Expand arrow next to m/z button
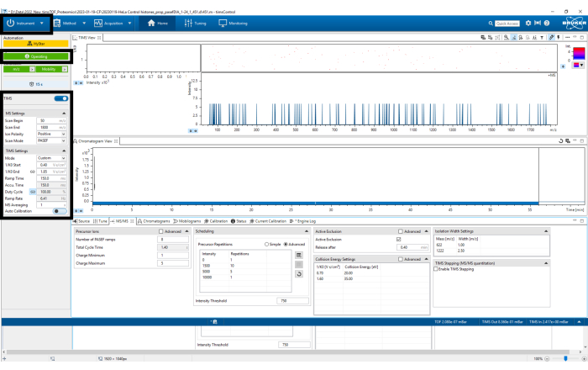This screenshot has height=370, width=588. [32, 69]
